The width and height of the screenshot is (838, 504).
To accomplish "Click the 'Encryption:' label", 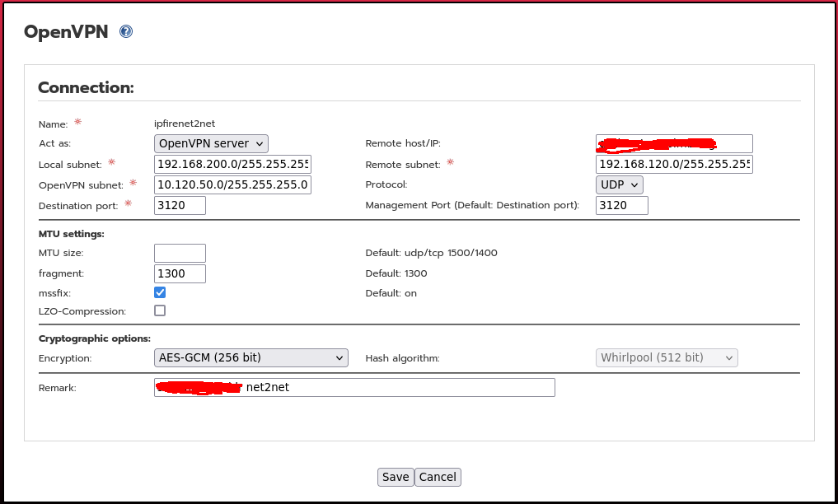I will pos(65,358).
